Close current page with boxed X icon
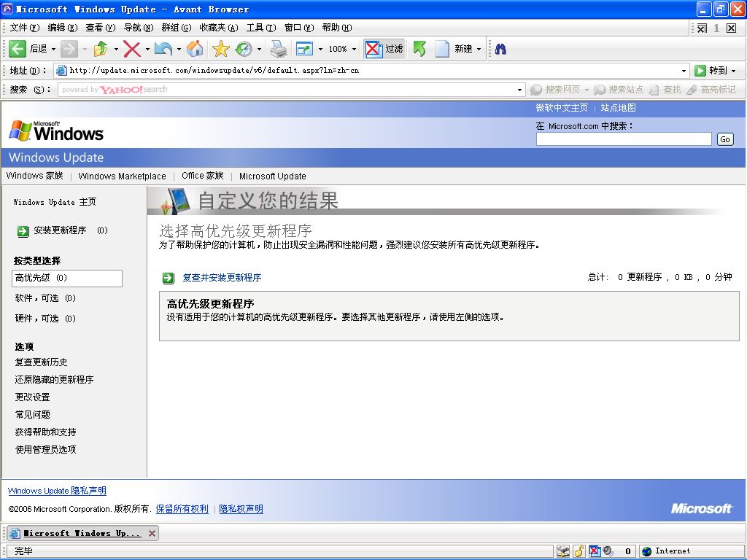 tap(731, 28)
